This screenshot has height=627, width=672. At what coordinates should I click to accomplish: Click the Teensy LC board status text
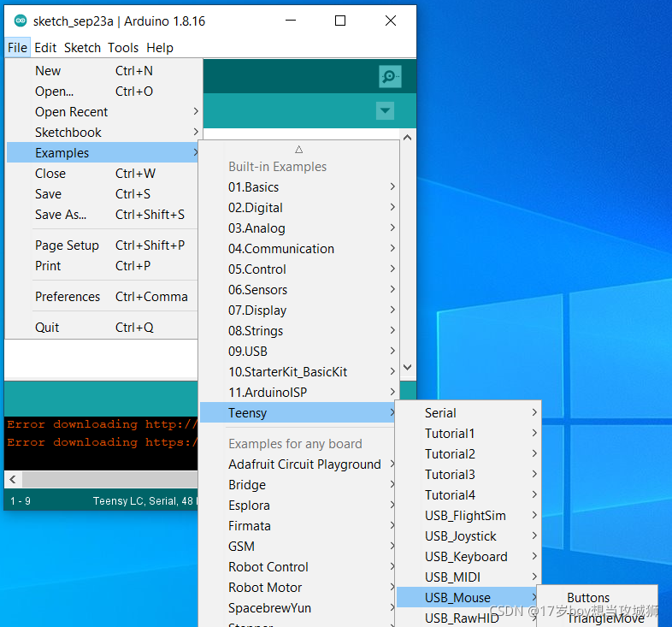pos(145,501)
